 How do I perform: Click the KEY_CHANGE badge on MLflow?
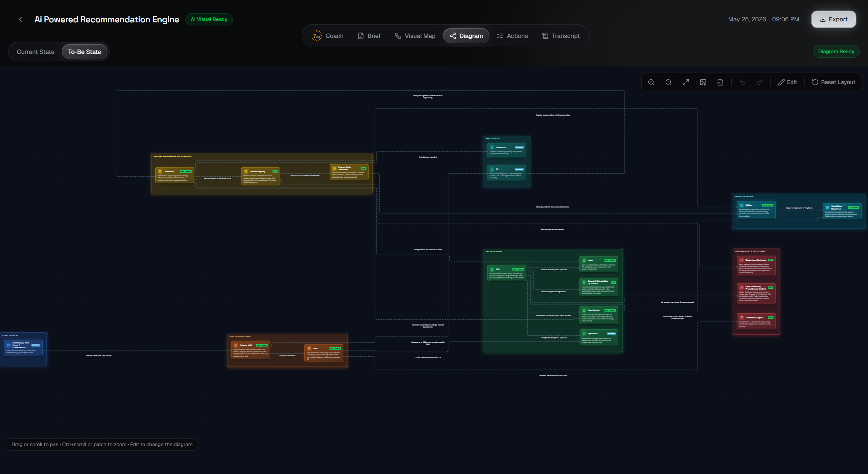click(x=767, y=205)
